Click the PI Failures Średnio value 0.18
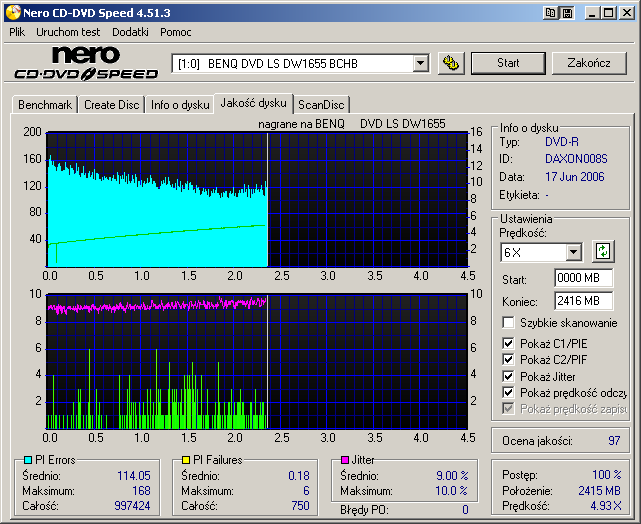641x524 pixels. click(x=299, y=475)
